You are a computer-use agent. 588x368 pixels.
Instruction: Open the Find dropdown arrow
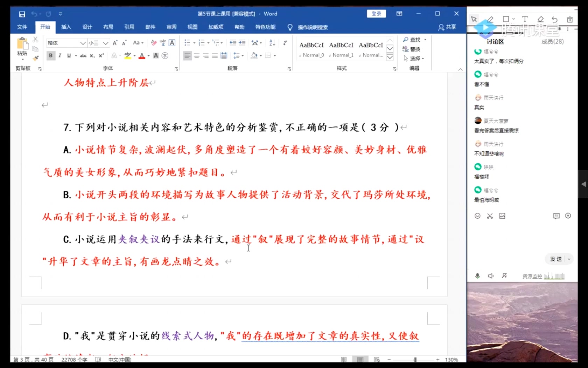click(425, 40)
